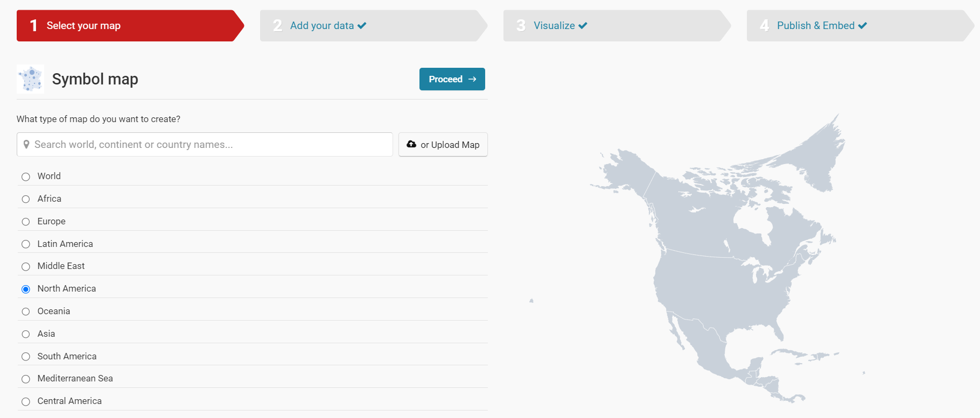
Task: Open step 4 Publish & Embed
Action: (860, 26)
